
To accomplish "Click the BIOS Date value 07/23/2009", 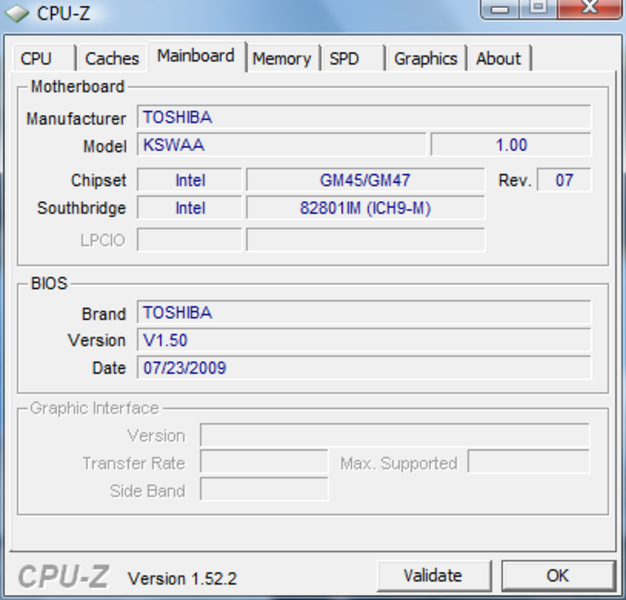I will (x=364, y=368).
